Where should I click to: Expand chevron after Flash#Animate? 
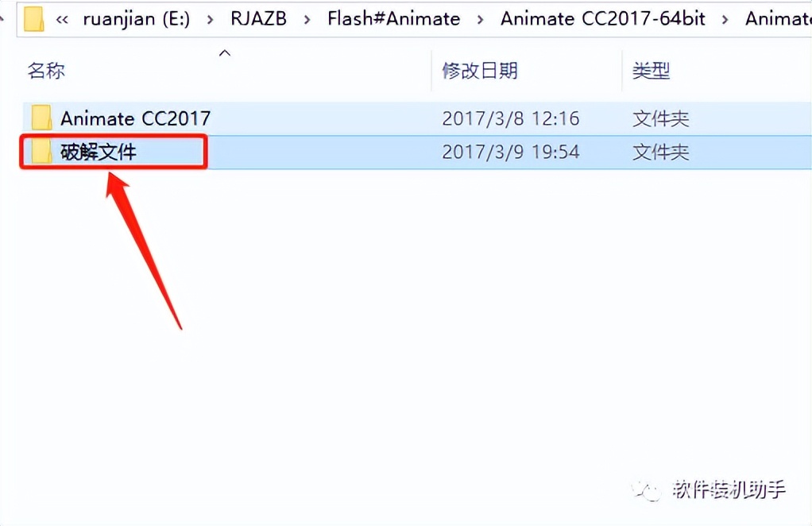coord(480,20)
